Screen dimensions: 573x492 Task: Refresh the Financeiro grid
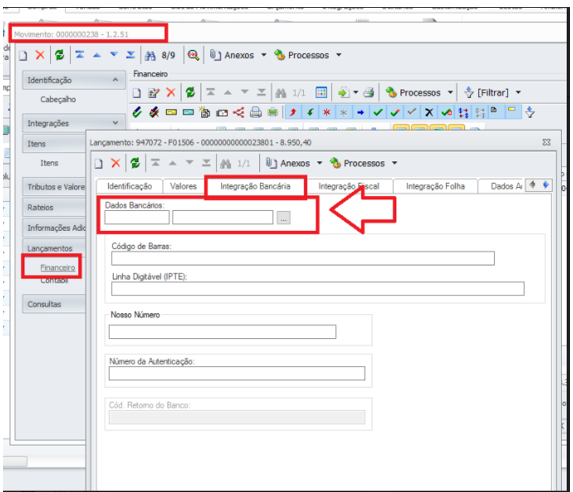coord(190,92)
